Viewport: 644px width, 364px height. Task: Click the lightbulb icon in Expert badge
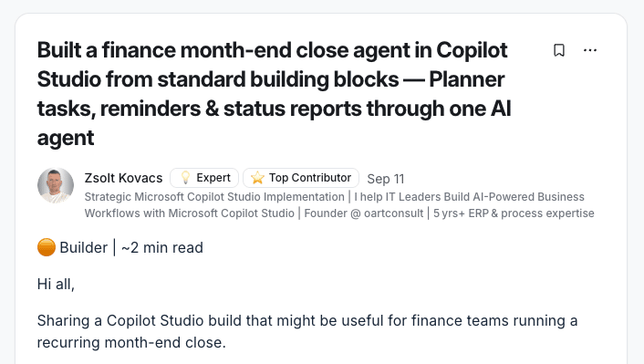pyautogui.click(x=186, y=178)
